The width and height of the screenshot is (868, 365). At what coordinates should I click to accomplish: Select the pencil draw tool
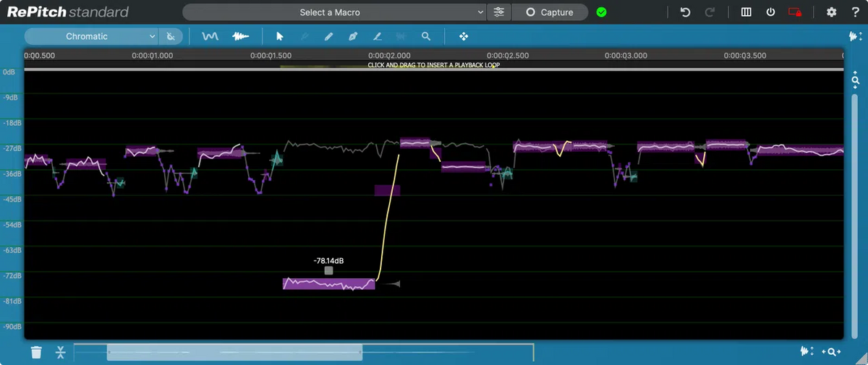pos(328,36)
